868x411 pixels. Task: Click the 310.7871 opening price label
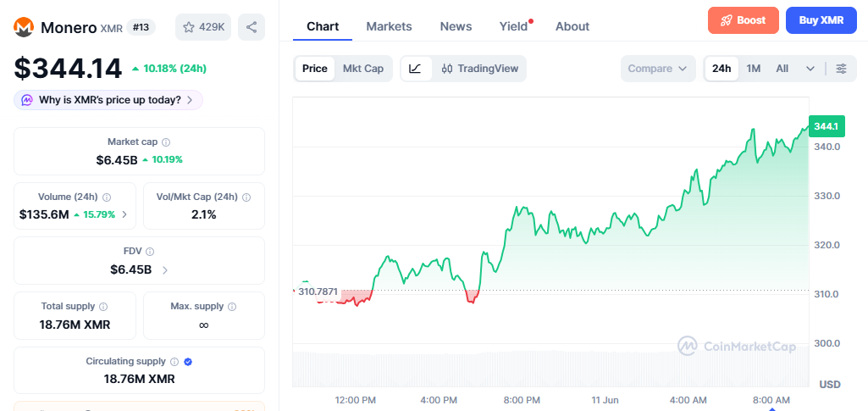pyautogui.click(x=318, y=291)
